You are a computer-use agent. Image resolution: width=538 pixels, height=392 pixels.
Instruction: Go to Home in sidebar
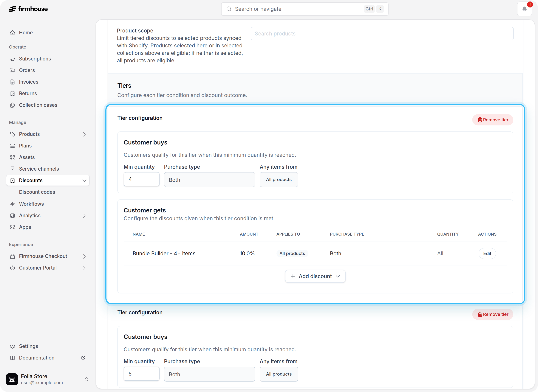[48, 32]
